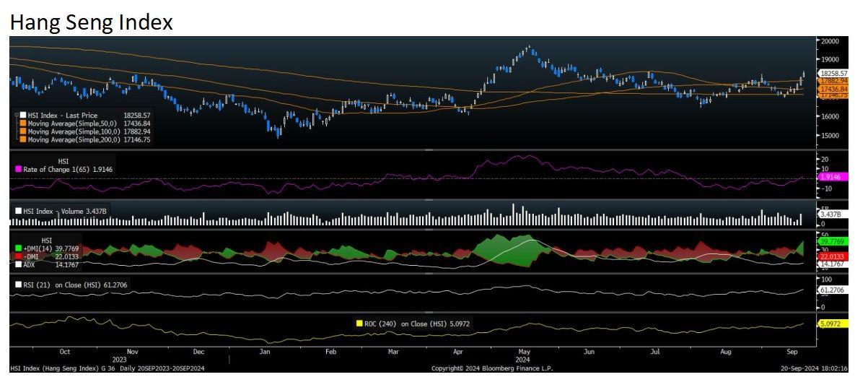Viewport: 868px width, 390px height.
Task: Toggle the HSI Index Volume legend box
Action: click(x=18, y=211)
